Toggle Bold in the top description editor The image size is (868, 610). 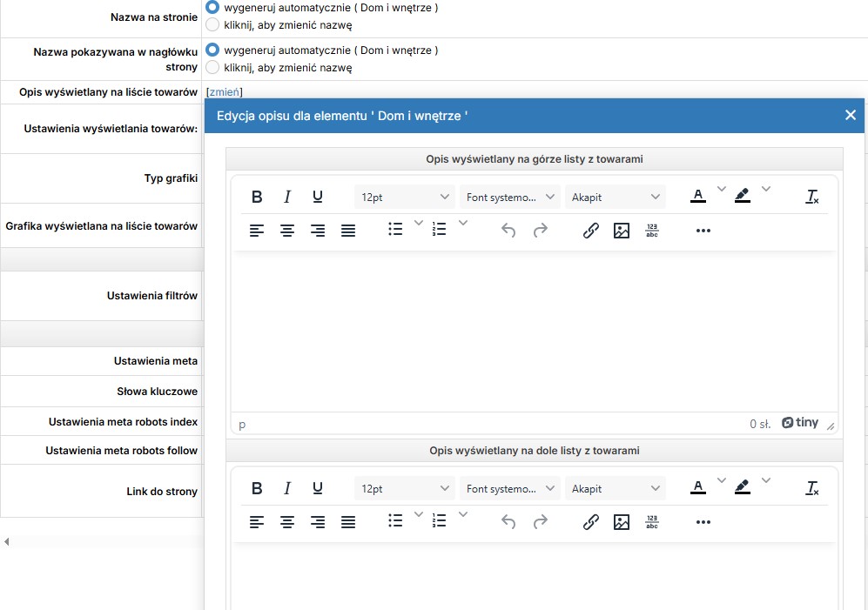tap(257, 197)
